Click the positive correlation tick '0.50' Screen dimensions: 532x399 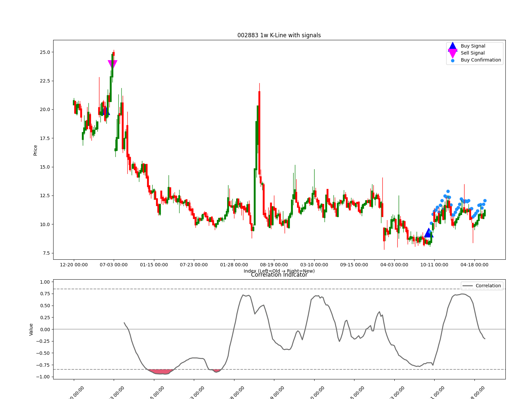point(45,306)
